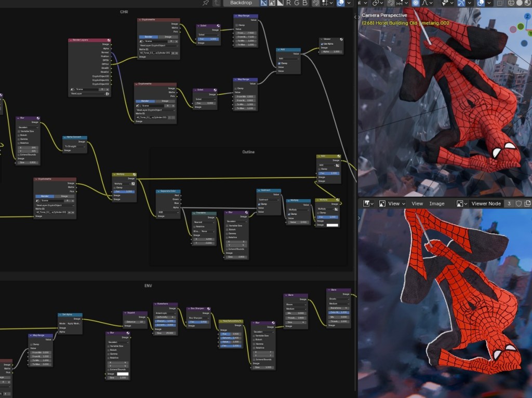
Task: Click the Render button on the top Cryptomatte node
Action: tap(149, 37)
